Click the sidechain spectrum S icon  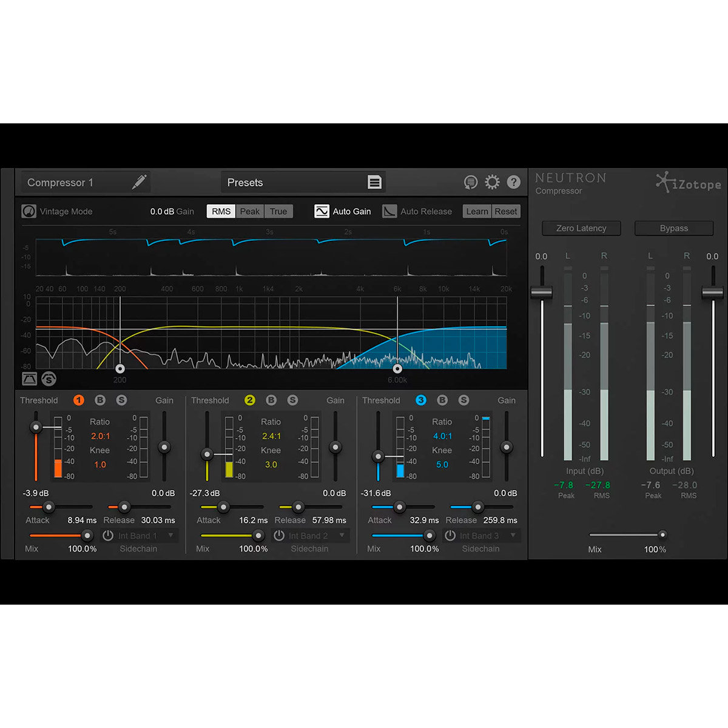click(50, 380)
